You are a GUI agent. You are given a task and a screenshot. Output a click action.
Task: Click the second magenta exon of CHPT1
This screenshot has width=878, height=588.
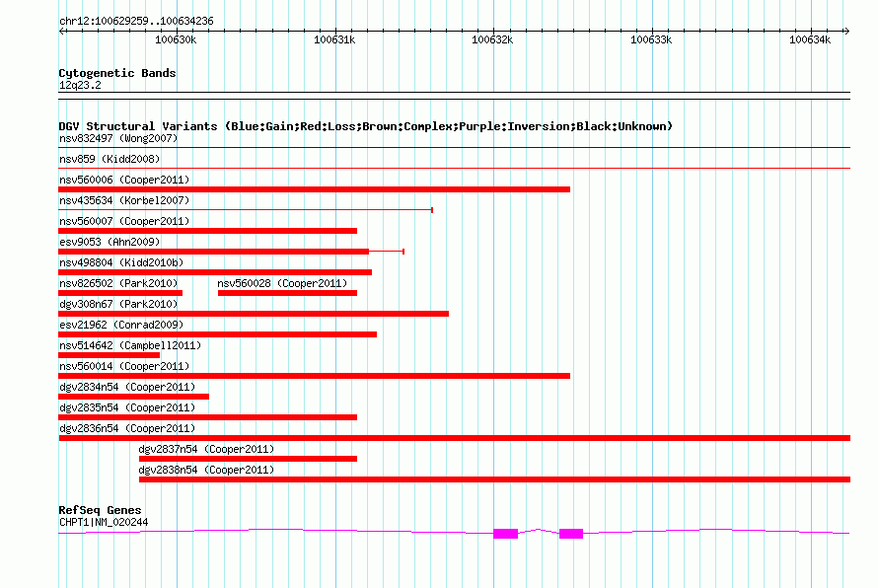[571, 533]
